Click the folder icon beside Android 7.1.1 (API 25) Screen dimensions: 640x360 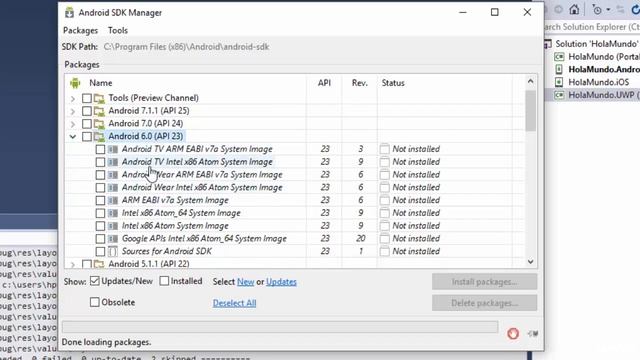click(x=99, y=111)
